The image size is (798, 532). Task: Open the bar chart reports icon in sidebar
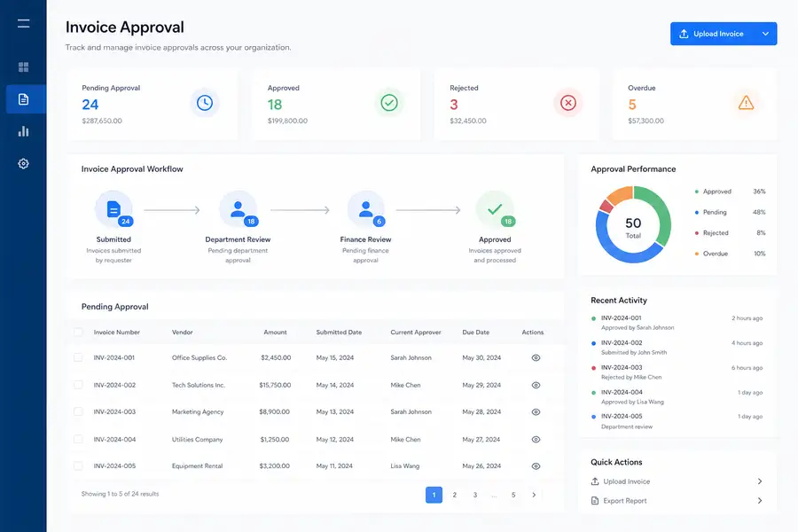[23, 131]
